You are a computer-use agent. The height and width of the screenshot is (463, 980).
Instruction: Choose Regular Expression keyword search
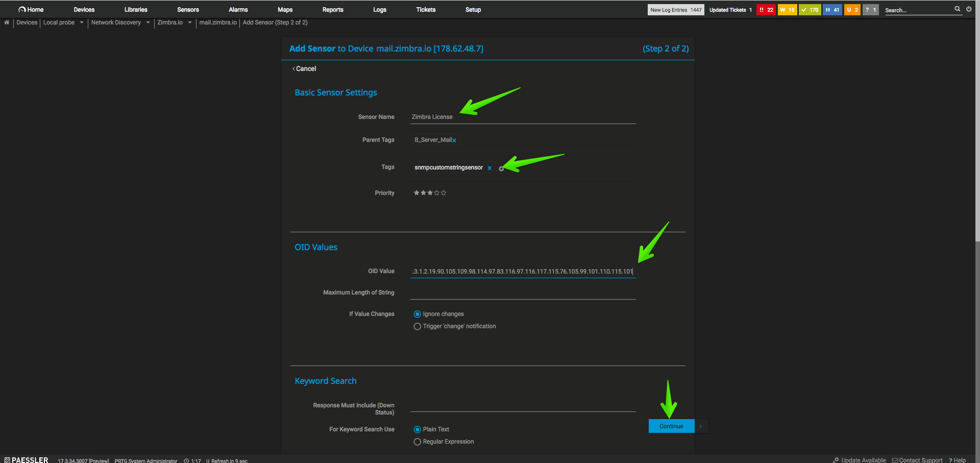click(x=417, y=442)
